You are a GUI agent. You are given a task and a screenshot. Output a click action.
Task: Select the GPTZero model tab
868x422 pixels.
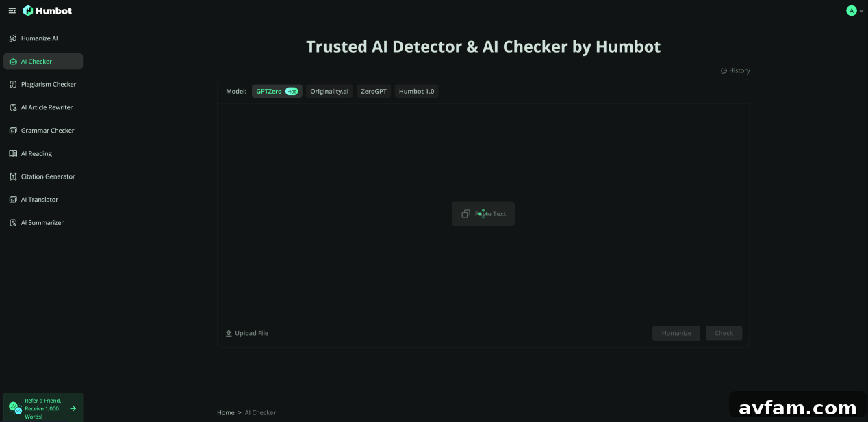point(277,91)
